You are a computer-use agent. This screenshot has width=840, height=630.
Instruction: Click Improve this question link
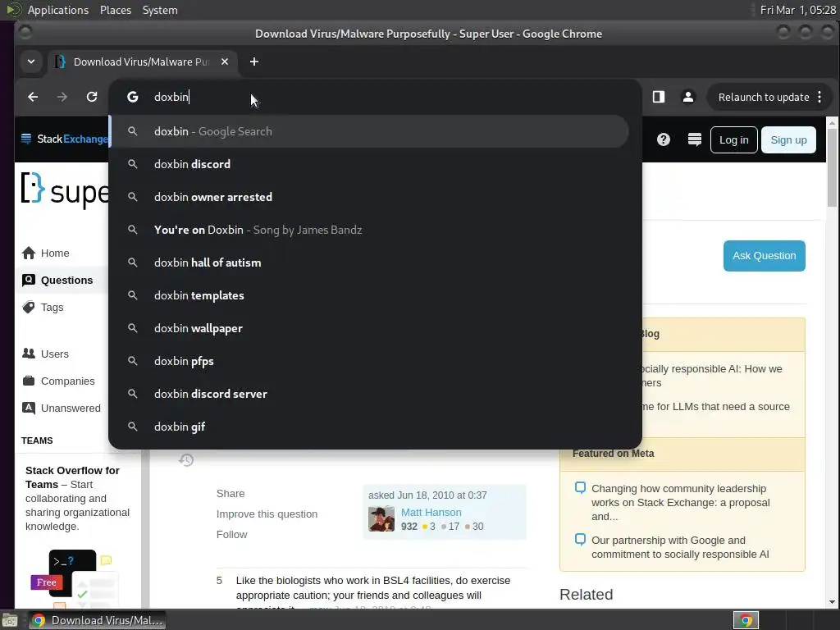point(267,514)
